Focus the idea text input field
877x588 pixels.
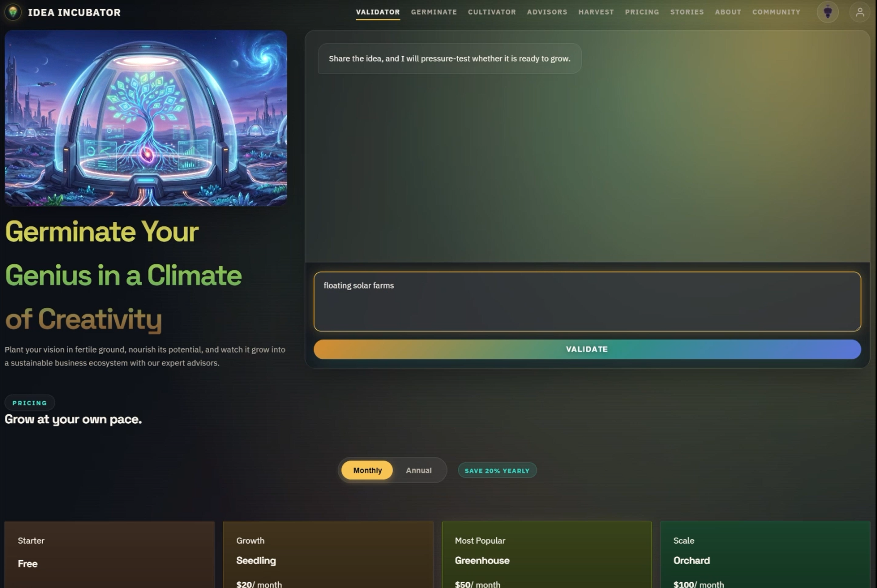pyautogui.click(x=587, y=302)
